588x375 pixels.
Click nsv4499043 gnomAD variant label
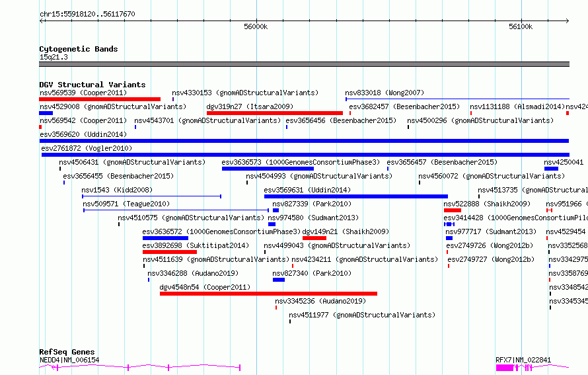pos(337,245)
